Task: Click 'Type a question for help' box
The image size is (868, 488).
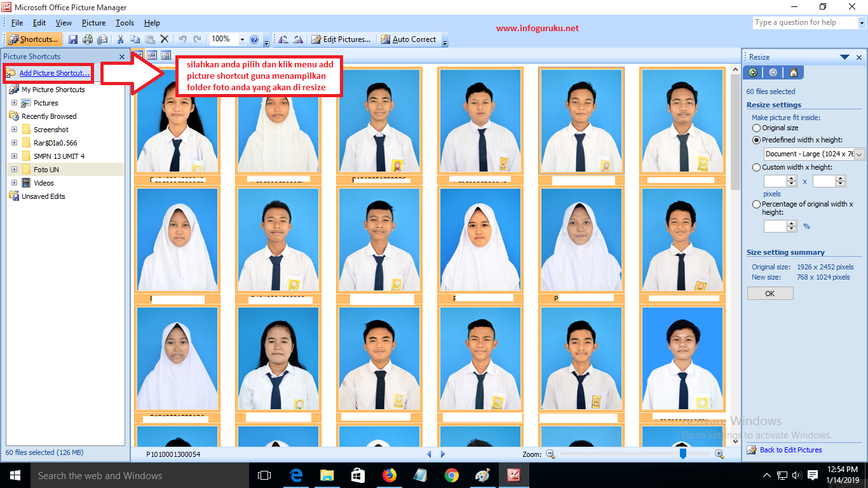Action: click(805, 23)
